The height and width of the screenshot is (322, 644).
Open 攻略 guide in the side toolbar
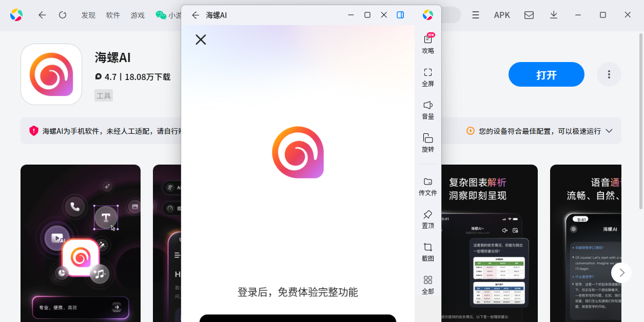coord(428,44)
